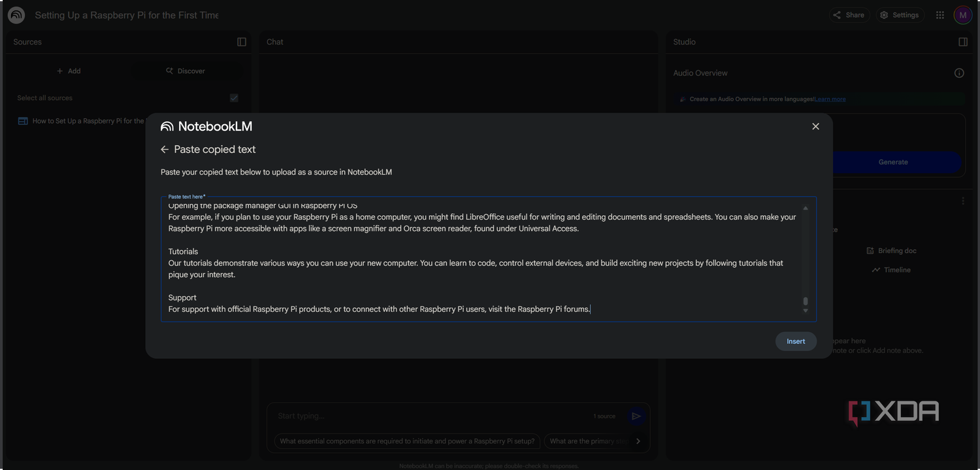Go back using the Paste copied text arrow

point(165,150)
